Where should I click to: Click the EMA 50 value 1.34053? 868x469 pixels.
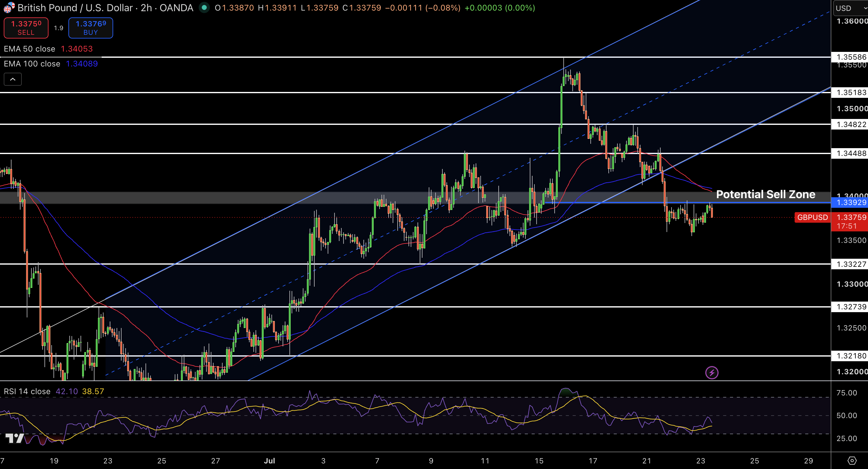77,49
